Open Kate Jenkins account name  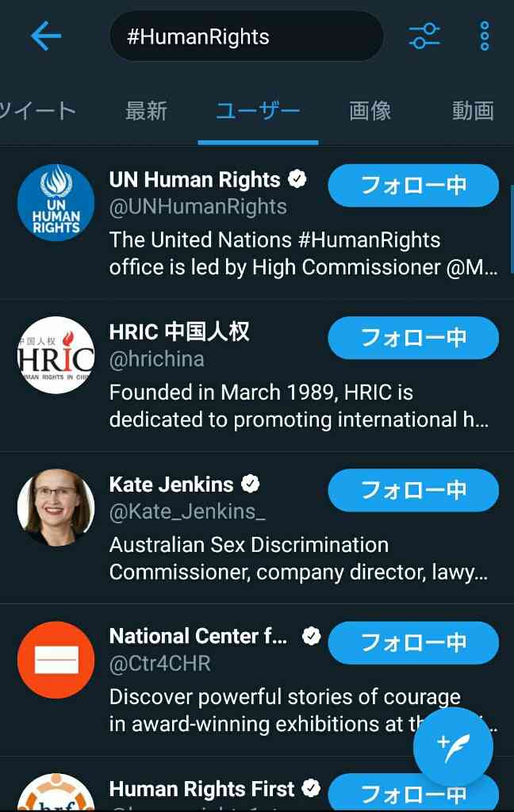coord(171,485)
